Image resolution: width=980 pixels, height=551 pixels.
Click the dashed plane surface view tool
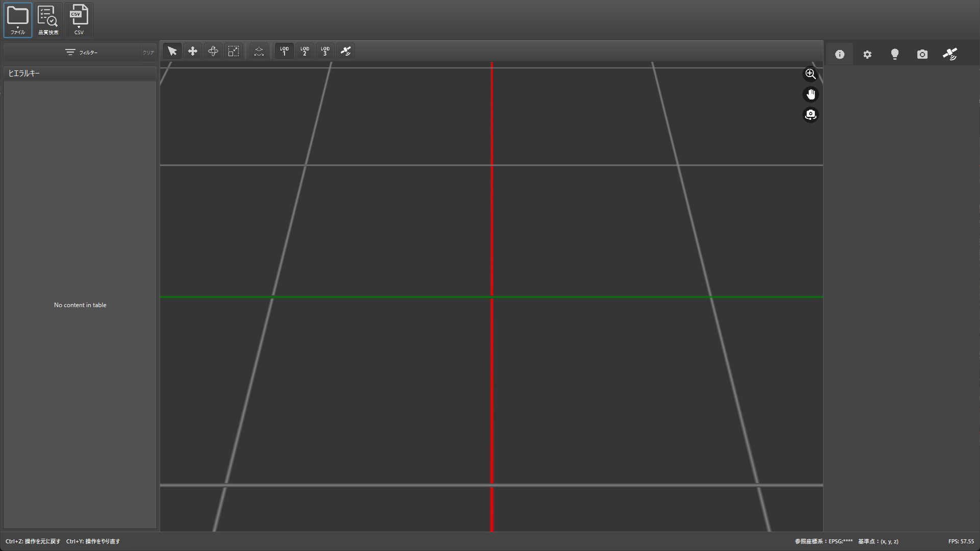[259, 51]
